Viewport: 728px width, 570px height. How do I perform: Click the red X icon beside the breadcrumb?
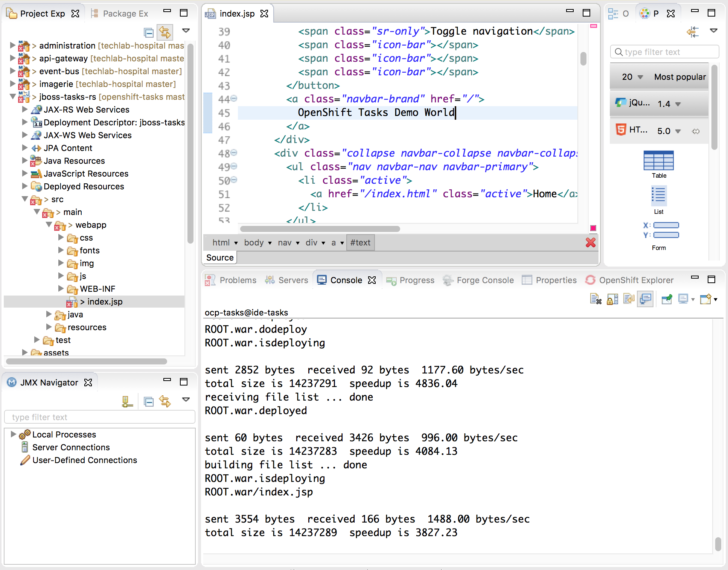point(590,242)
